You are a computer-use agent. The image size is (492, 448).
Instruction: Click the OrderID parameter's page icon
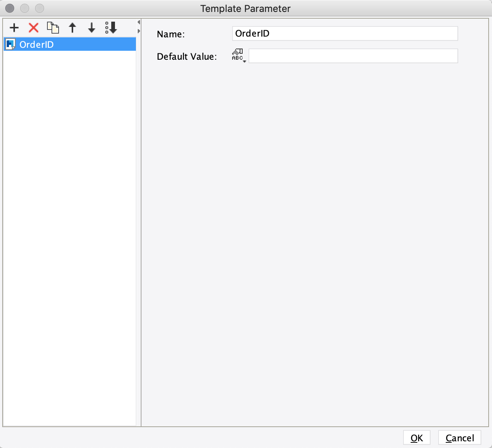[11, 44]
